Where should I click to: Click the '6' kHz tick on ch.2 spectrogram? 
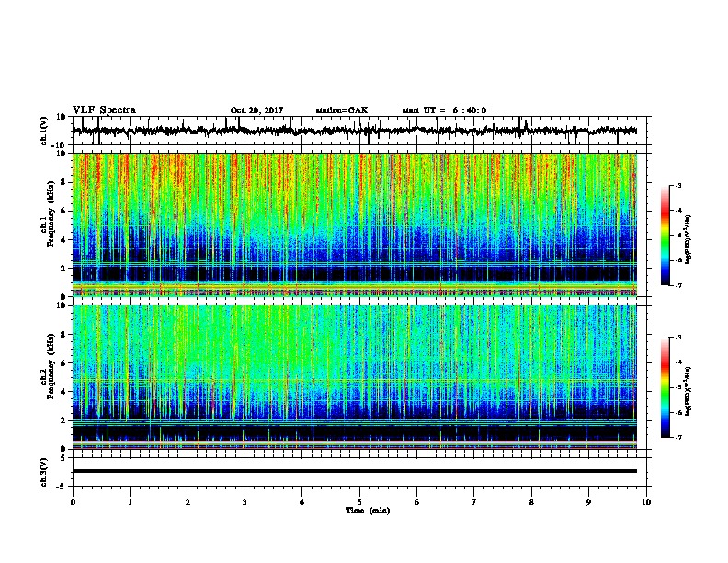click(63, 363)
